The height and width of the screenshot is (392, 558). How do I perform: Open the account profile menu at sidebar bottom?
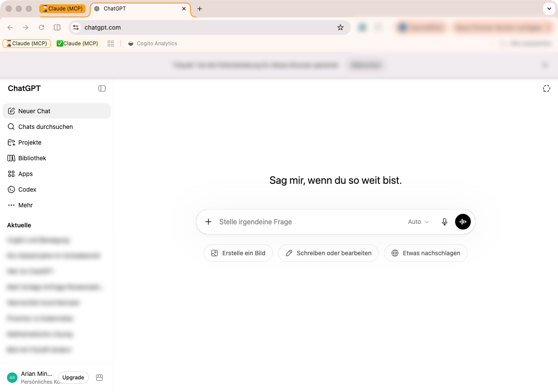point(30,378)
